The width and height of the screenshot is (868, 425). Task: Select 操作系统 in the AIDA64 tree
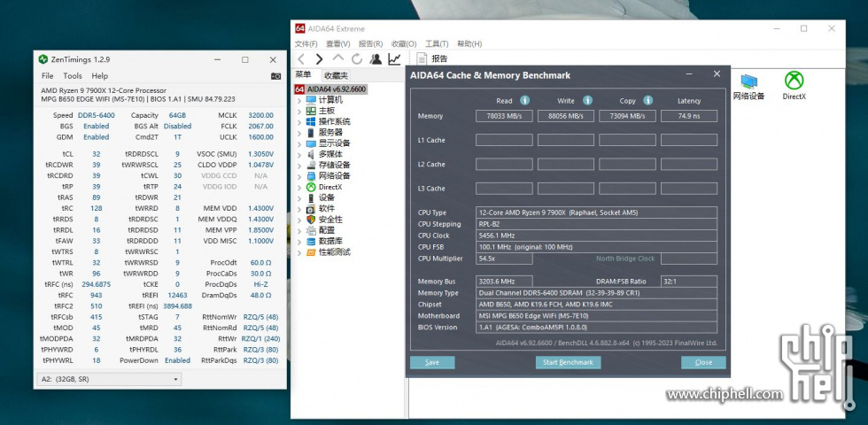(x=335, y=122)
